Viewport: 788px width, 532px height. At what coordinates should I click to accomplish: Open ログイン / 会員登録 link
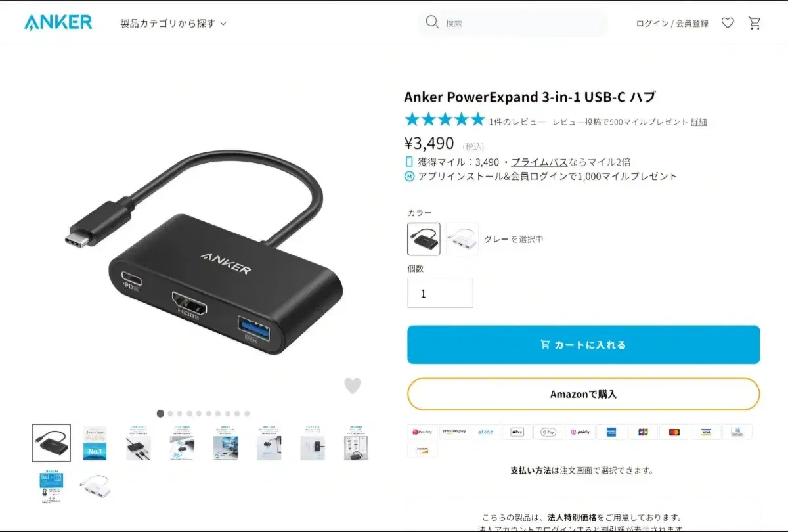coord(672,23)
